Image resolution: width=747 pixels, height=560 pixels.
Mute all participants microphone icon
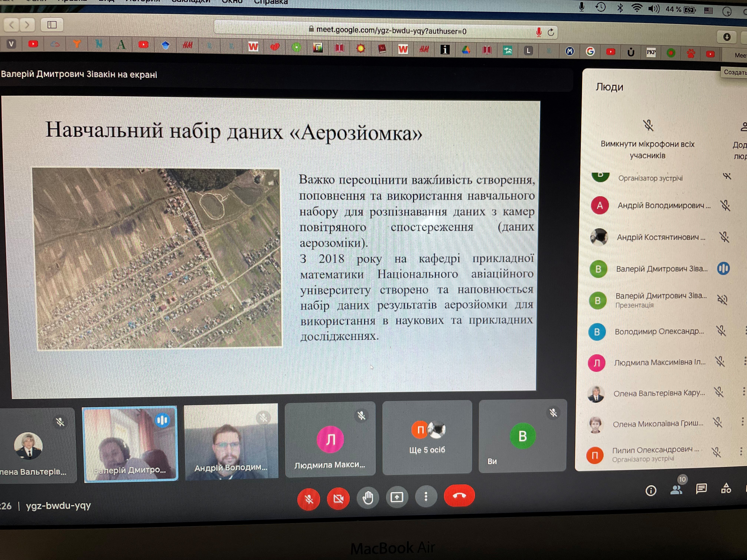coord(648,126)
